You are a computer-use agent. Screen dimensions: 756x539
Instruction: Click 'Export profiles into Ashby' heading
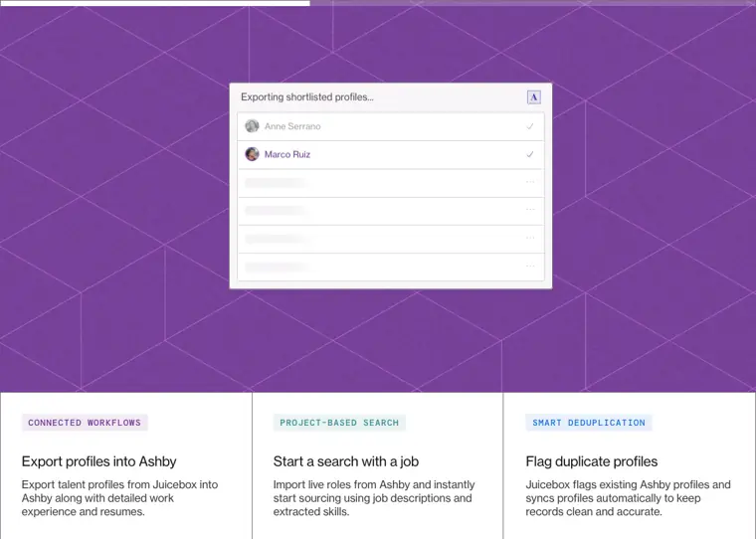(x=98, y=461)
